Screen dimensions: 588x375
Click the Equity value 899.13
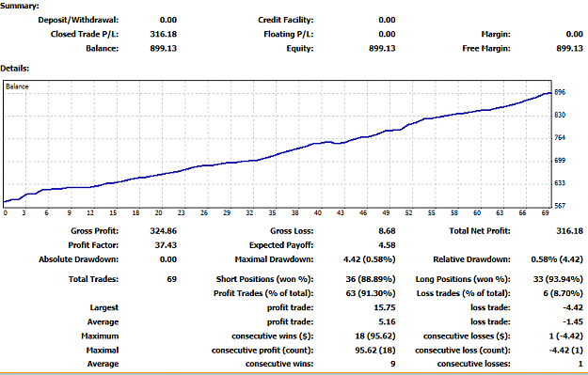(382, 48)
